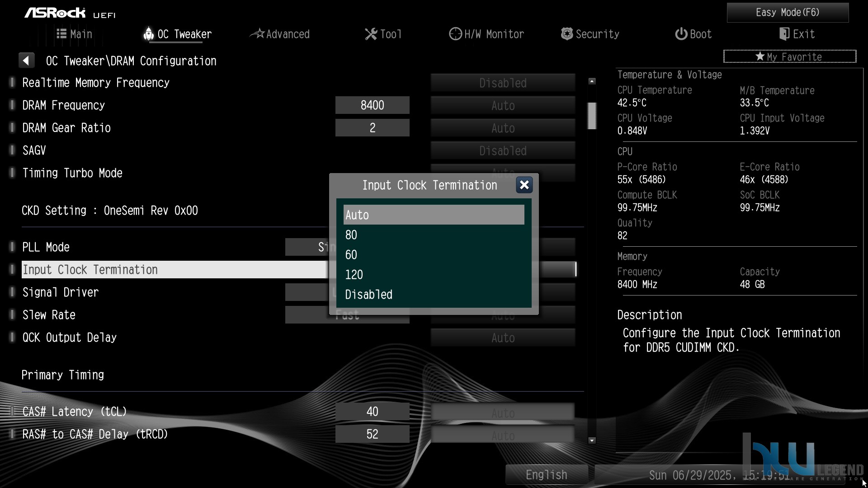Click the P-Core Ratio 55x value
Image resolution: width=868 pixels, height=488 pixels.
(642, 180)
